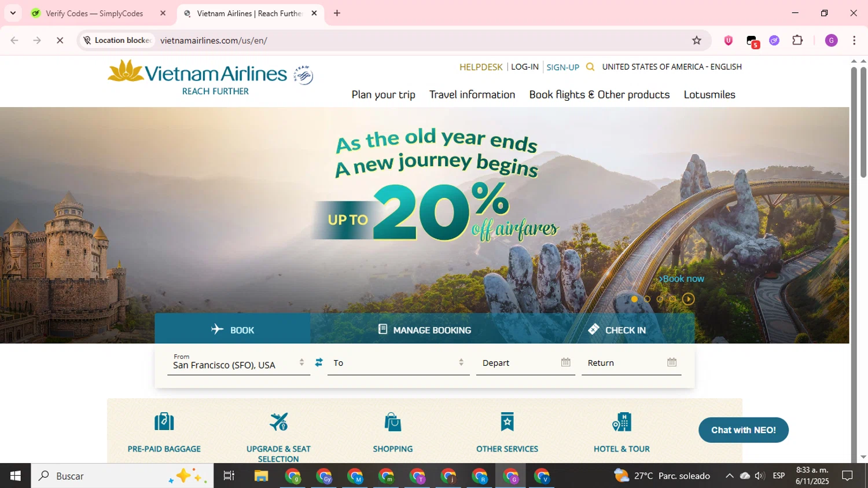Viewport: 868px width, 488px height.
Task: Click the Return date field
Action: pos(631,363)
